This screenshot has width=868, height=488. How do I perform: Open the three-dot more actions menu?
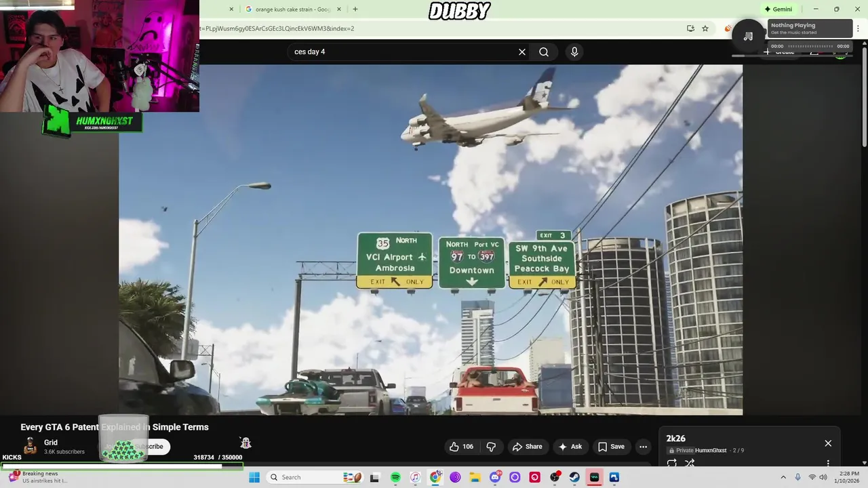point(643,447)
